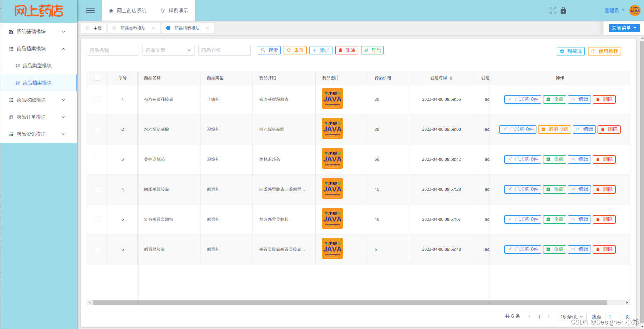Screen dimensions: 644x329
Task: Toggle the hamburger sidebar collapse icon
Action: [90, 10]
